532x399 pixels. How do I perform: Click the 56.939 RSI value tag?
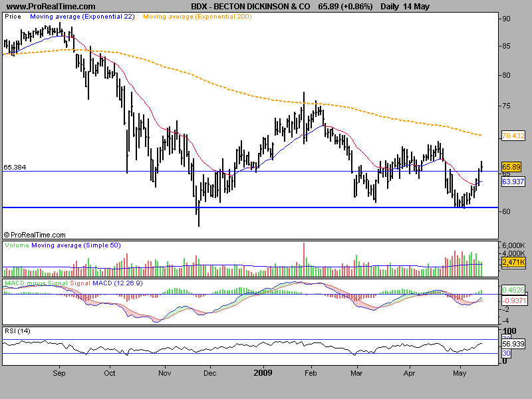pos(513,344)
